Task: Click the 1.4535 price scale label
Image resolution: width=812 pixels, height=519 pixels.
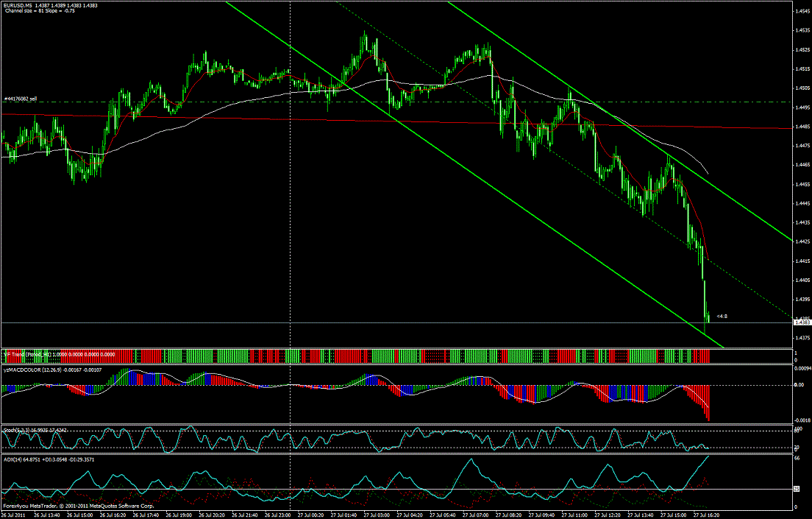Action: click(x=802, y=31)
